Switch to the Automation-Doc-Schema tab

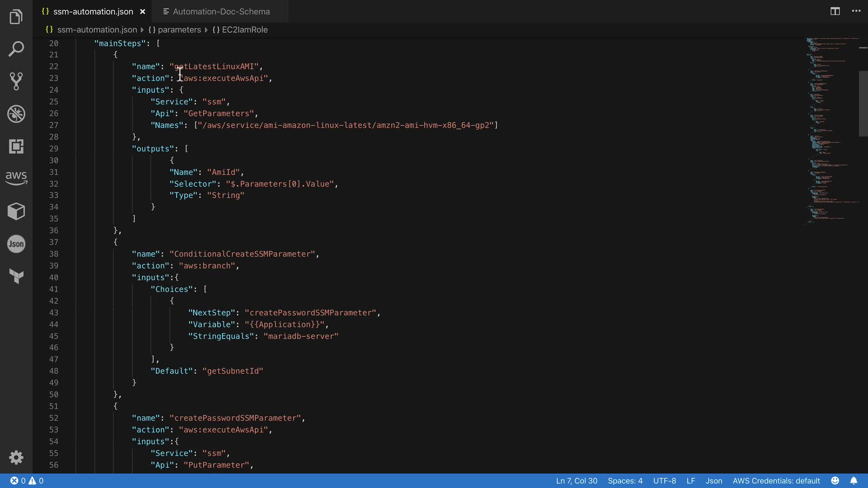click(x=221, y=12)
